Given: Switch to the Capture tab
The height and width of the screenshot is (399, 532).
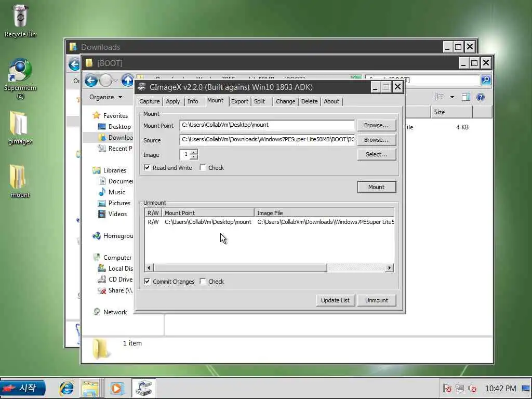Looking at the screenshot, I should coord(149,101).
